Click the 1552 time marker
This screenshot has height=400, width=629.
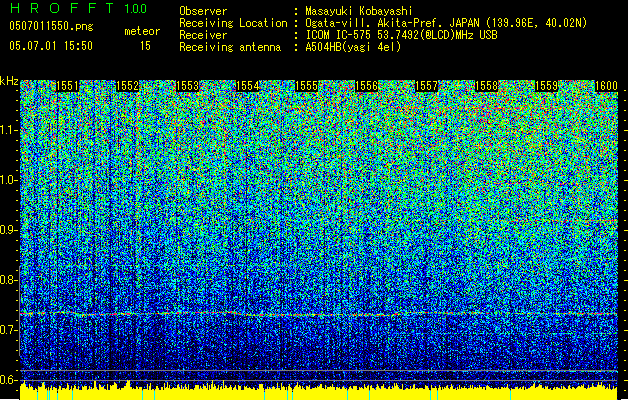point(128,87)
